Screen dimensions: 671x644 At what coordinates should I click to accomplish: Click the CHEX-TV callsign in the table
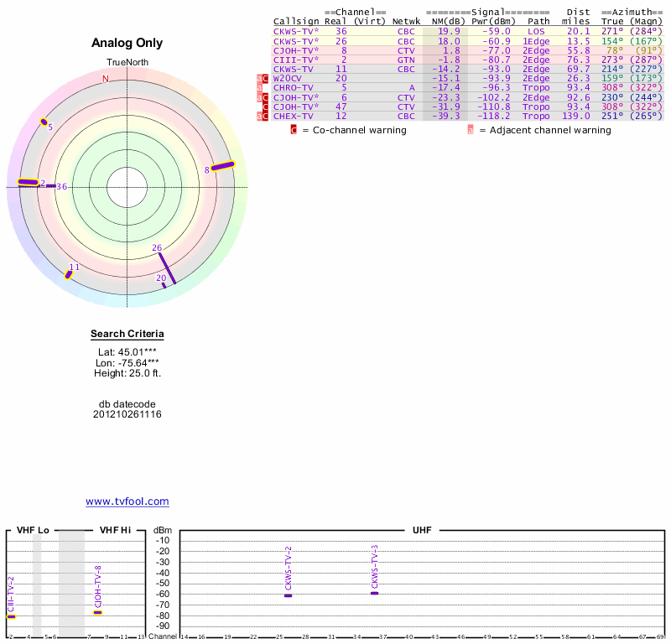(294, 116)
